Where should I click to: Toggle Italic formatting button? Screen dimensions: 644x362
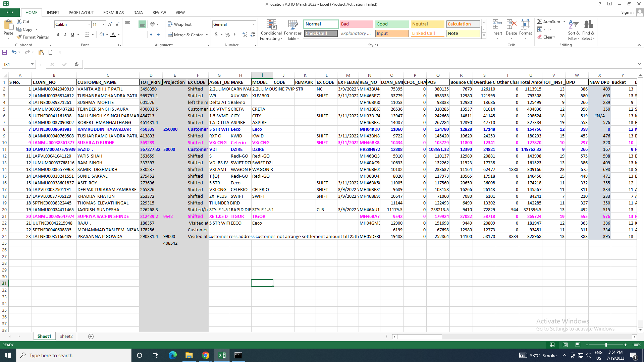[x=65, y=35]
